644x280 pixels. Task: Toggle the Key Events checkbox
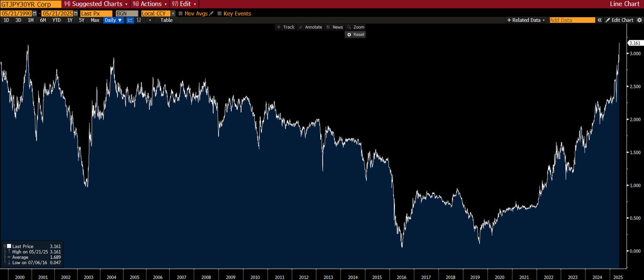tap(219, 13)
